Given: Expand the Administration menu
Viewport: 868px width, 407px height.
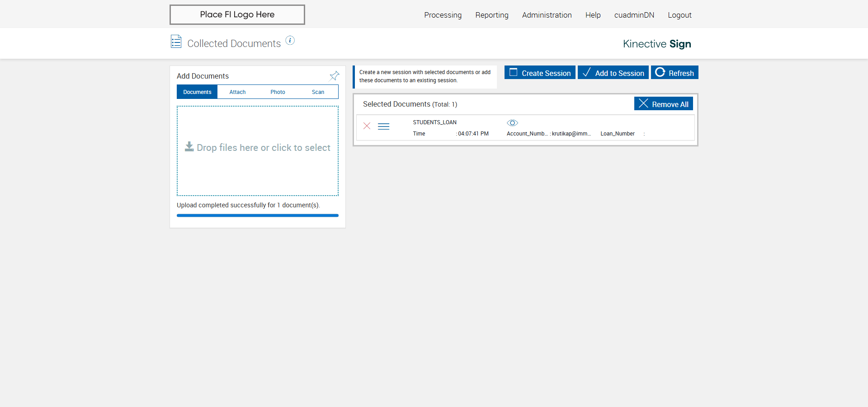Looking at the screenshot, I should 547,15.
